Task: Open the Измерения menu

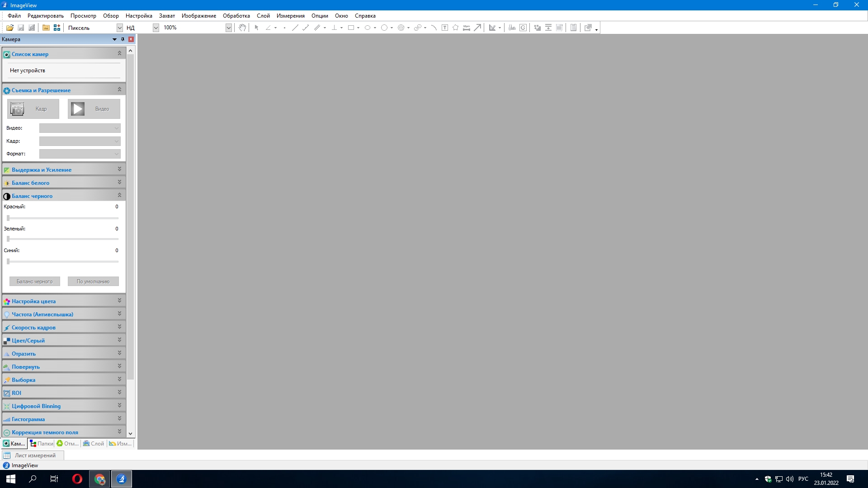Action: pyautogui.click(x=290, y=16)
